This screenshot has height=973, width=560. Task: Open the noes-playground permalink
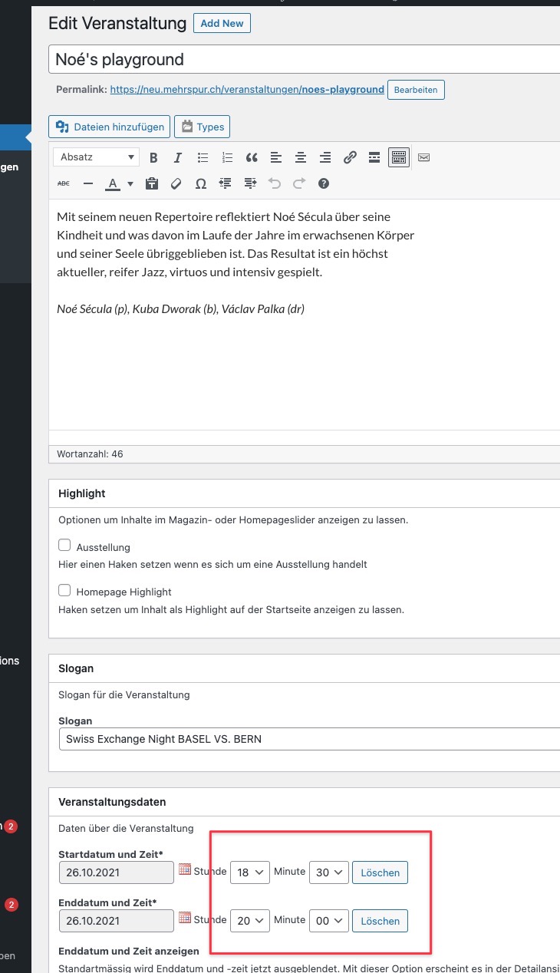click(x=247, y=90)
